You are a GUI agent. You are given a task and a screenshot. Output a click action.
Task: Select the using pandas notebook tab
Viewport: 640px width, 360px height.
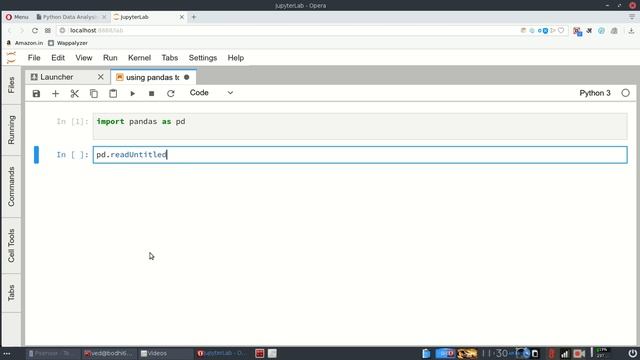[x=153, y=77]
